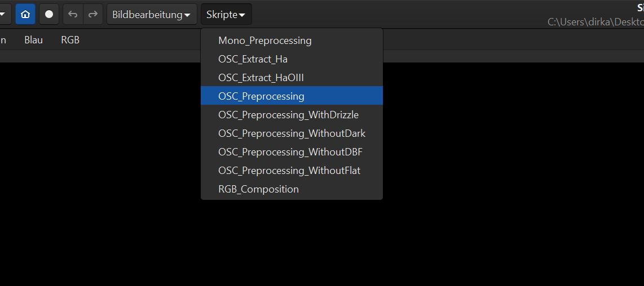The width and height of the screenshot is (644, 286).
Task: Click the white circle record button
Action: coord(49,15)
